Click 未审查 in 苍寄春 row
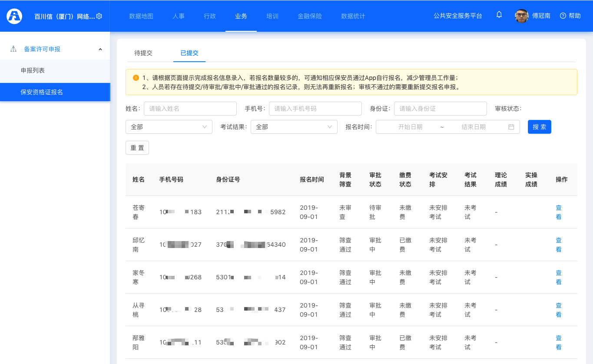 [x=345, y=212]
